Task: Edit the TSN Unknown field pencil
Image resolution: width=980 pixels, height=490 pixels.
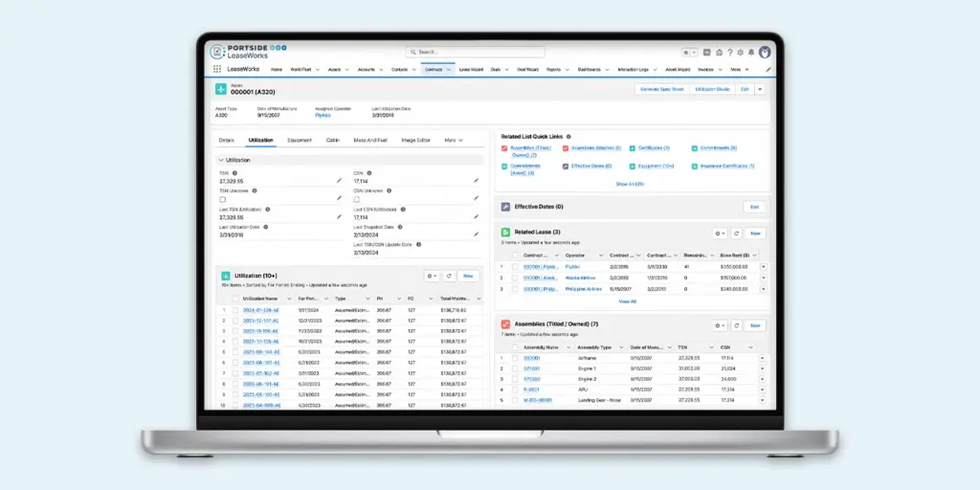Action: 340,198
